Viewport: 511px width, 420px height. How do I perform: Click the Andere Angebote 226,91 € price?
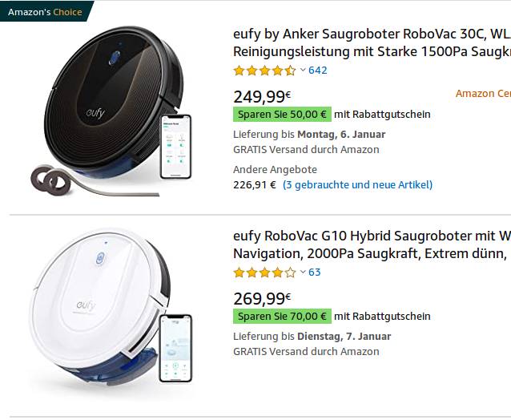coord(255,185)
